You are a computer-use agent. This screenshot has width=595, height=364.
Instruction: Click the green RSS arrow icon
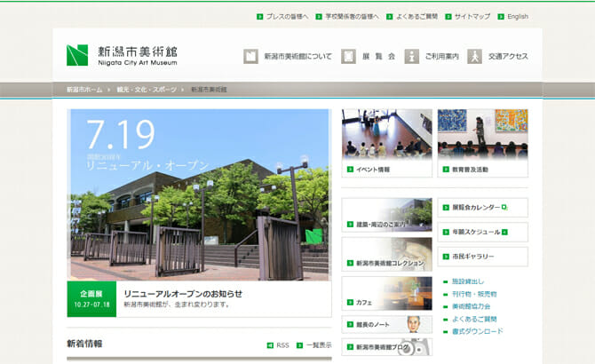[270, 345]
